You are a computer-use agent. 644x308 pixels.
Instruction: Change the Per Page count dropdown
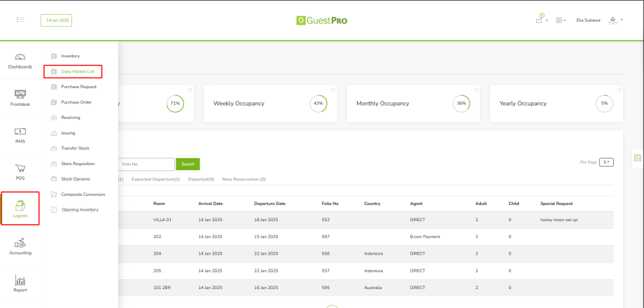click(606, 162)
